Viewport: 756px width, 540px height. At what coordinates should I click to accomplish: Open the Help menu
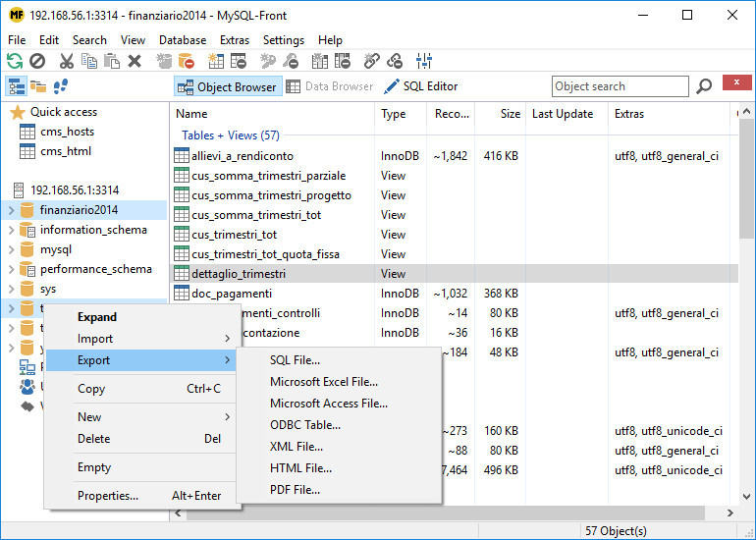tap(330, 40)
